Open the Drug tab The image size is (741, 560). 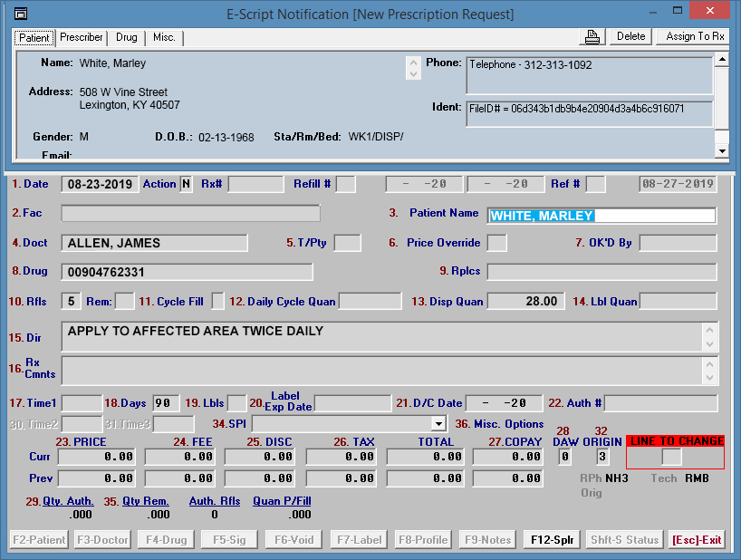(127, 38)
